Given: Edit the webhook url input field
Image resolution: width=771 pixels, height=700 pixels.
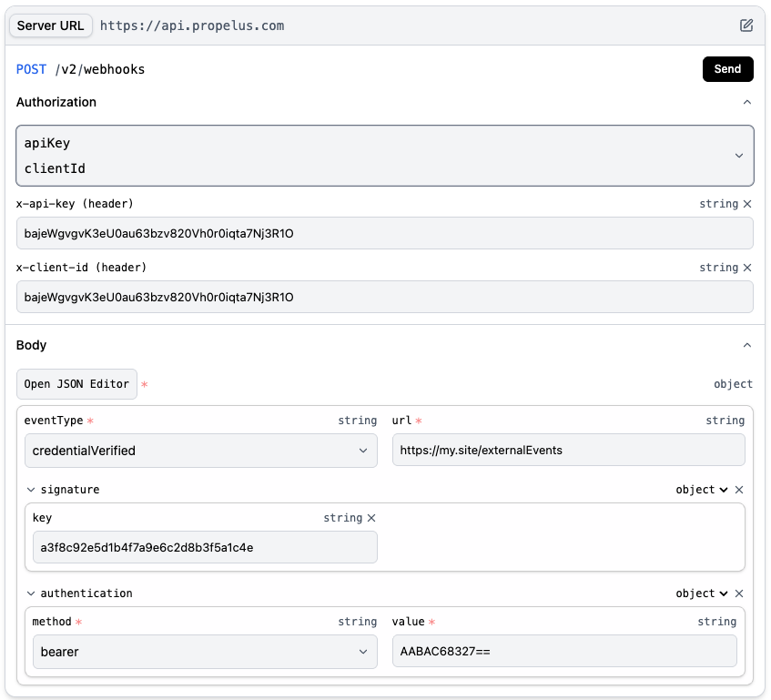Looking at the screenshot, I should [568, 450].
